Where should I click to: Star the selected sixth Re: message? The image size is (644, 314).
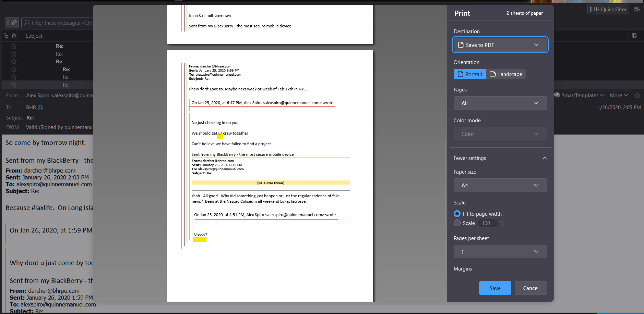[x=14, y=85]
